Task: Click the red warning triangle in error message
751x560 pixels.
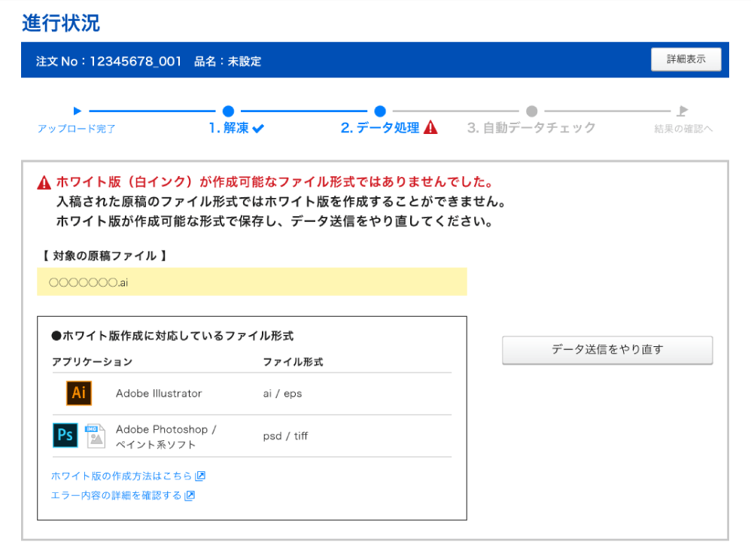Action: click(44, 182)
